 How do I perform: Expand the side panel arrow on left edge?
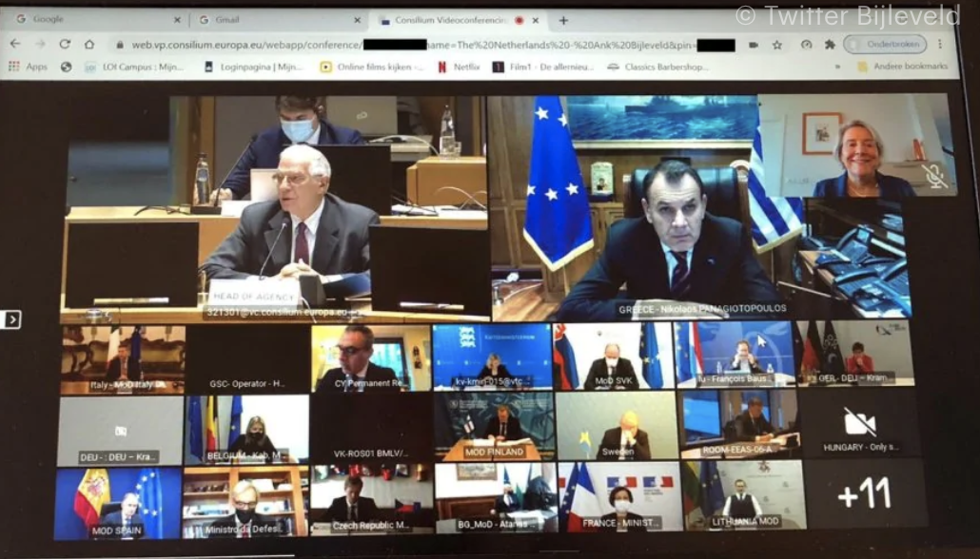coord(11,319)
